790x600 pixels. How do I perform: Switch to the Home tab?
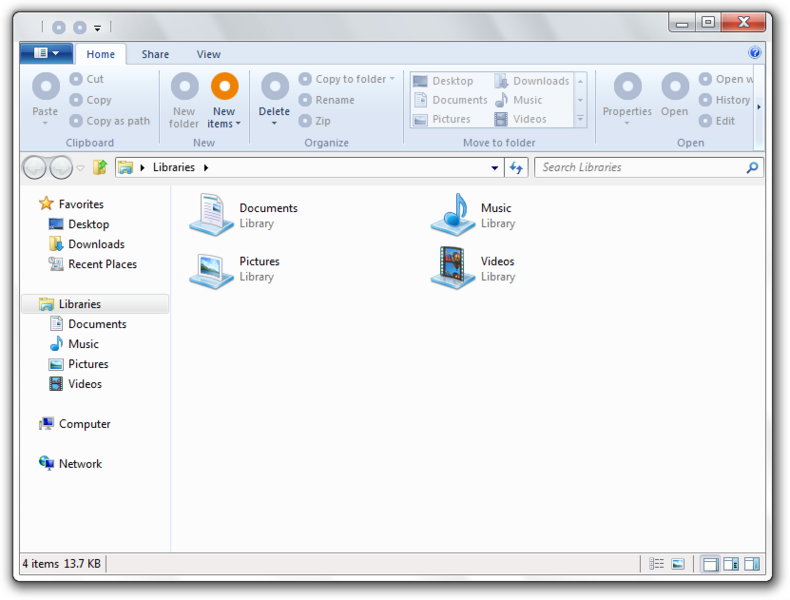tap(100, 54)
